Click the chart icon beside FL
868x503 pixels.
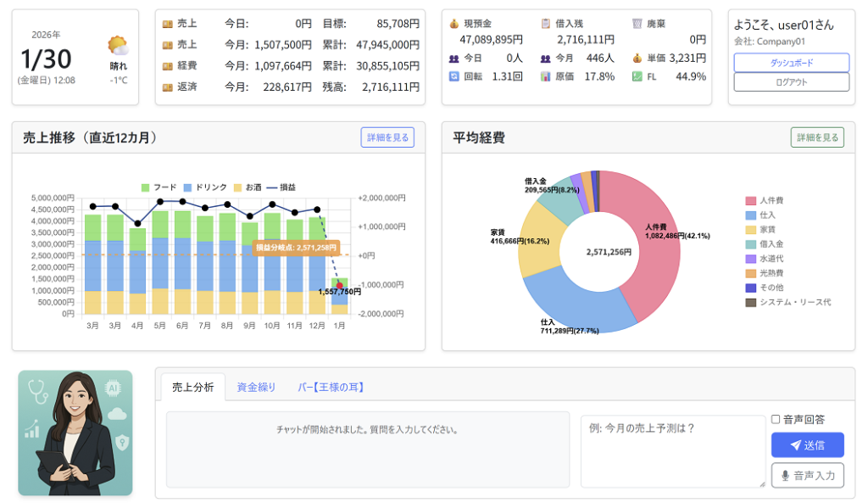637,76
